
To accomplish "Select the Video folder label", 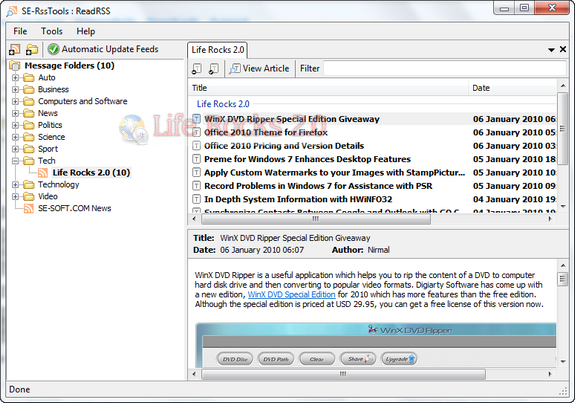I will coord(48,196).
